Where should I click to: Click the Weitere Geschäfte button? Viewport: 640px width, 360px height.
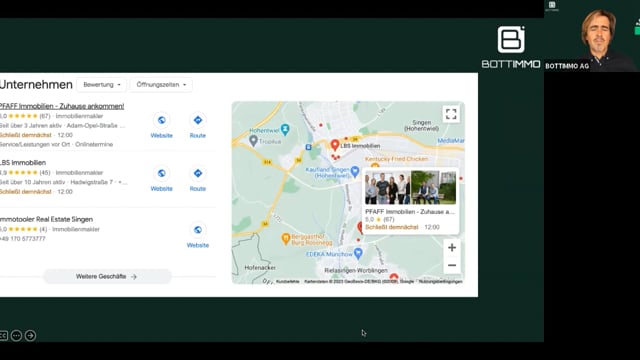click(107, 277)
